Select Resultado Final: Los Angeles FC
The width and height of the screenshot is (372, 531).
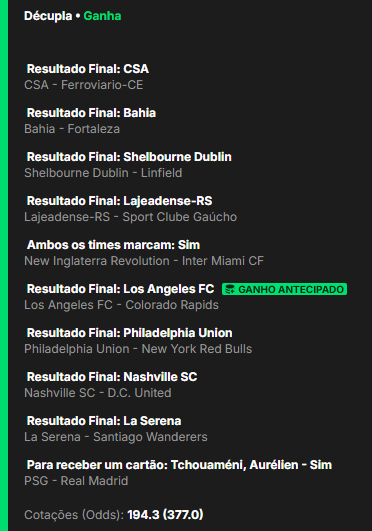point(120,289)
